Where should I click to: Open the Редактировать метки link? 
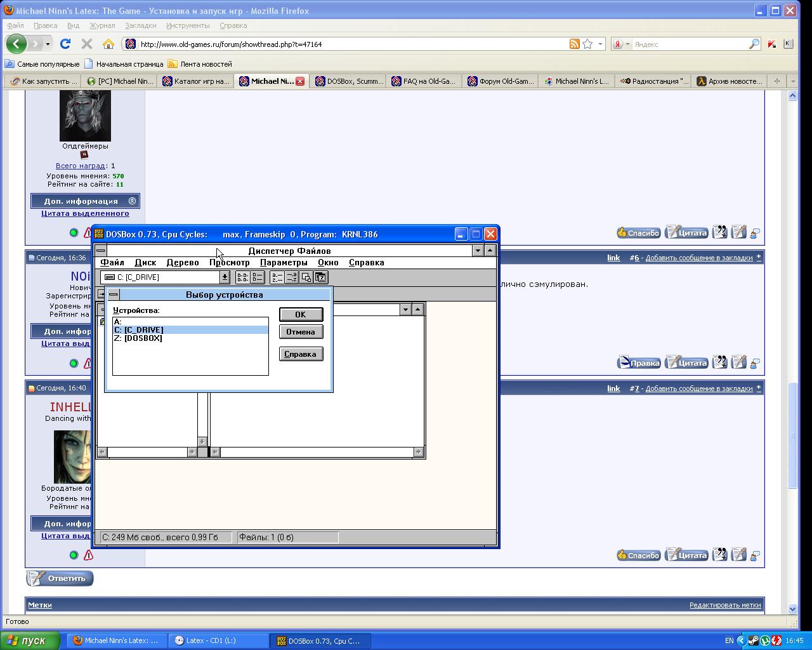pos(725,605)
